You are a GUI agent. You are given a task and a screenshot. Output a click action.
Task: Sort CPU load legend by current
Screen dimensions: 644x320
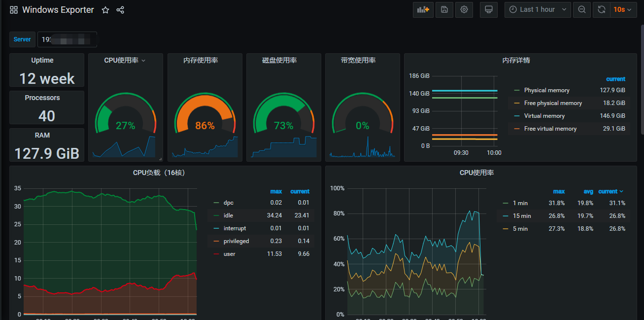point(300,191)
